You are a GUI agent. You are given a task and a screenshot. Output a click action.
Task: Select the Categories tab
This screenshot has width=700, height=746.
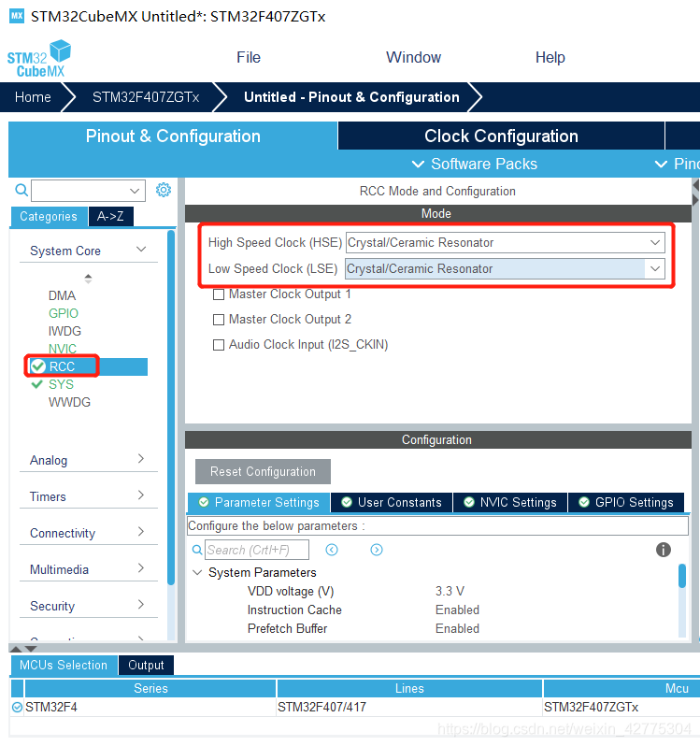click(x=49, y=217)
